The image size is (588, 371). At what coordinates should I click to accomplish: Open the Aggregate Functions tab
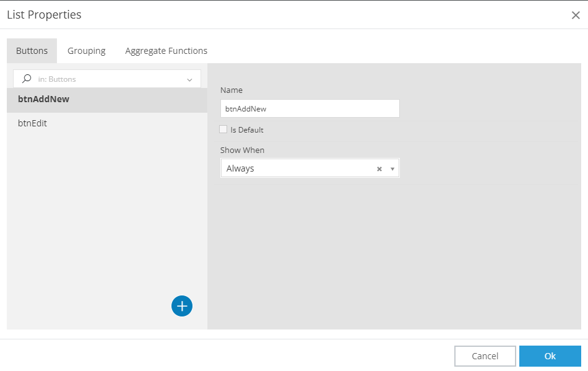(x=166, y=51)
